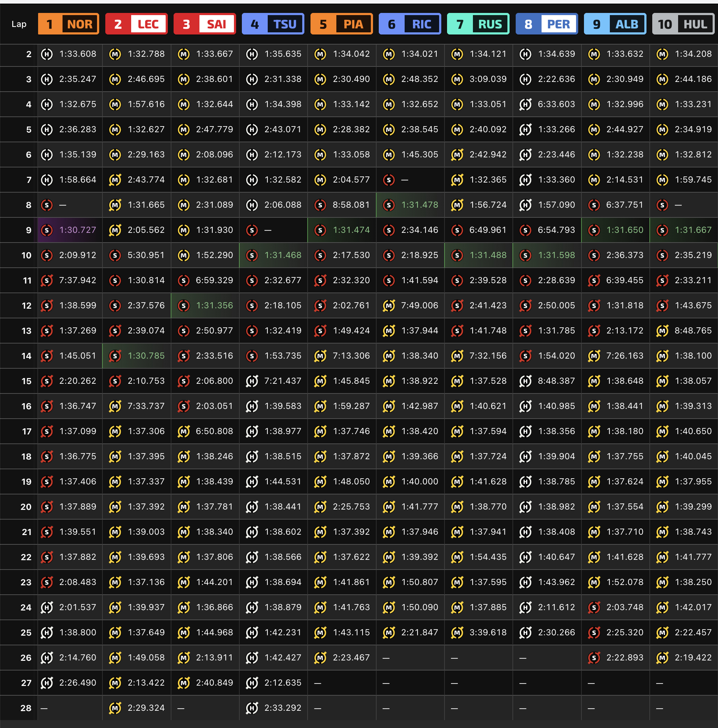Screen dimensions: 718x728
Task: Click the soft tyre icon in ALB's lap 8
Action: click(594, 205)
